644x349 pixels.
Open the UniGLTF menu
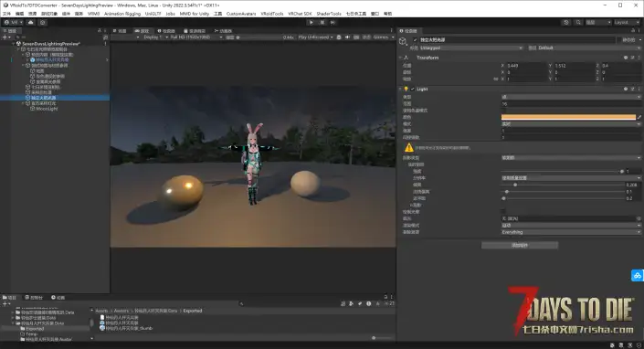click(x=153, y=14)
